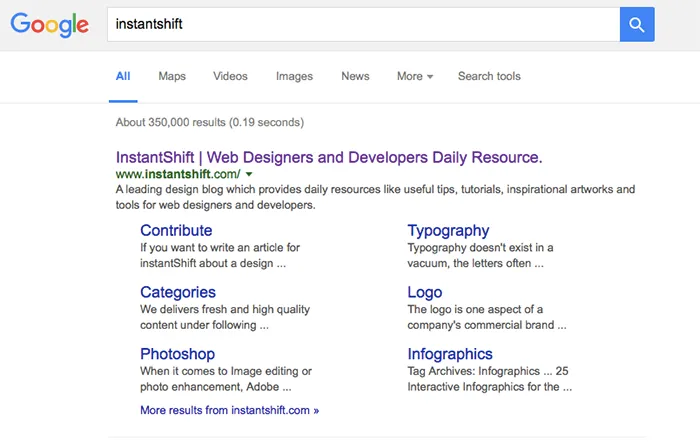Select the News tab
700x448 pixels.
coord(355,76)
